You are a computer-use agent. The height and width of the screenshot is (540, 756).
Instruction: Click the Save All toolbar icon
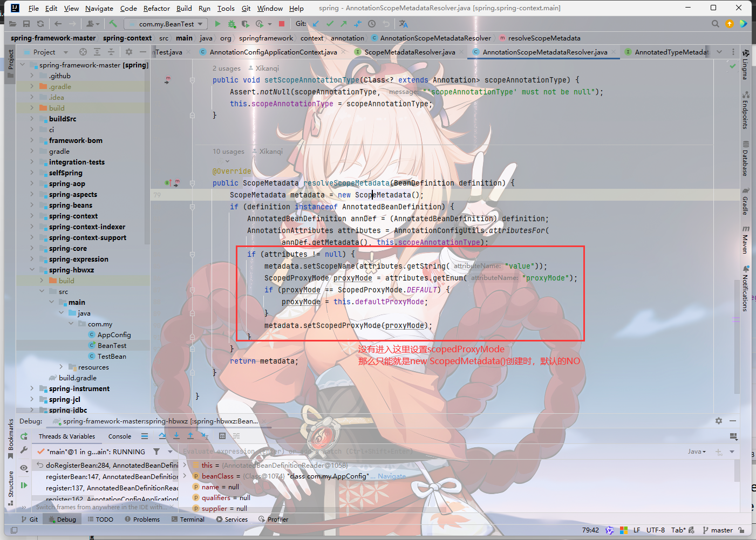26,24
